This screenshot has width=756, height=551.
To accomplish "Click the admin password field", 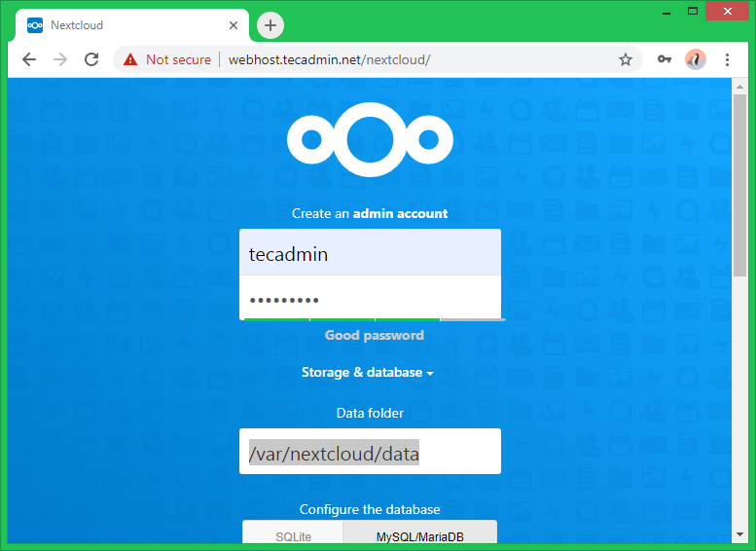I will click(x=371, y=297).
